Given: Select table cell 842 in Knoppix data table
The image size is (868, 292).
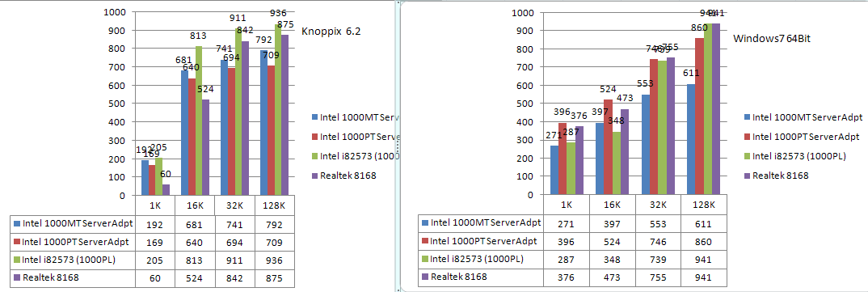Looking at the screenshot, I should [234, 278].
